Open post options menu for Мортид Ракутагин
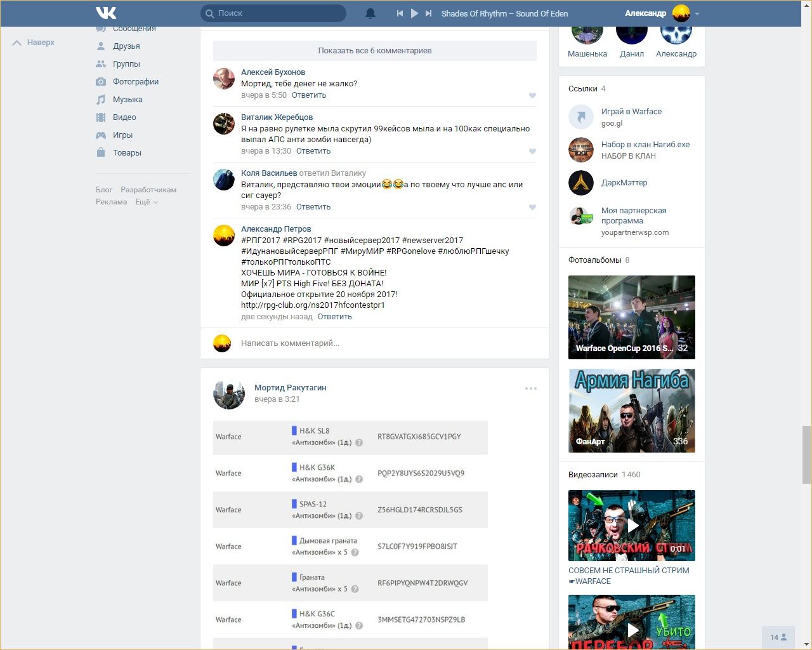Viewport: 812px width, 650px height. pyautogui.click(x=531, y=388)
